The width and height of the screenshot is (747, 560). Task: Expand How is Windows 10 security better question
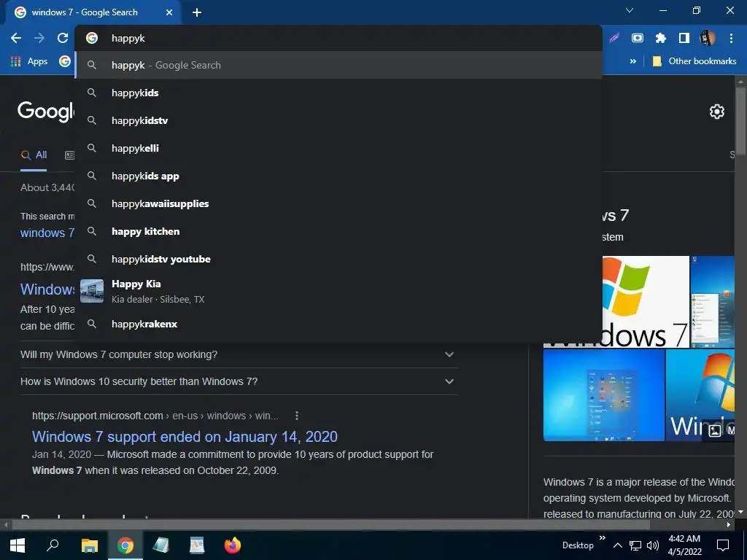click(239, 381)
